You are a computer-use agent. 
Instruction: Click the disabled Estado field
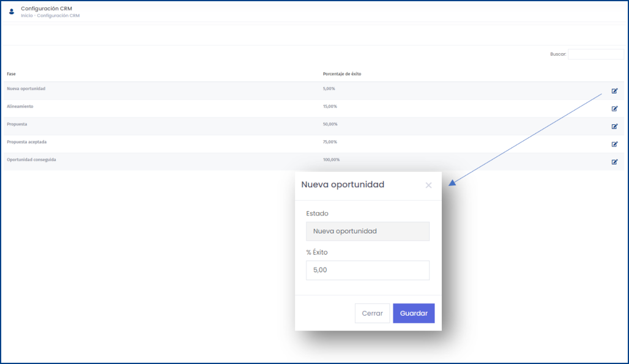[x=368, y=231]
